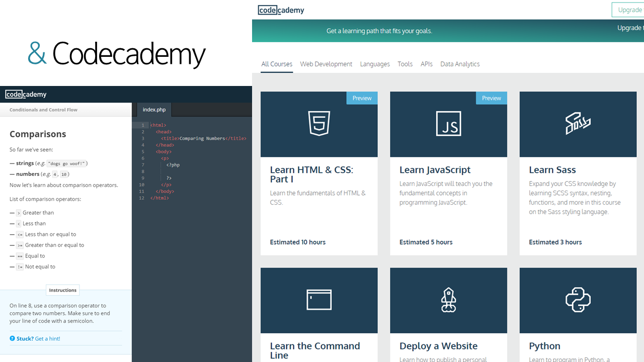Click 'Get a learning path that fits your goals.'

[x=379, y=31]
